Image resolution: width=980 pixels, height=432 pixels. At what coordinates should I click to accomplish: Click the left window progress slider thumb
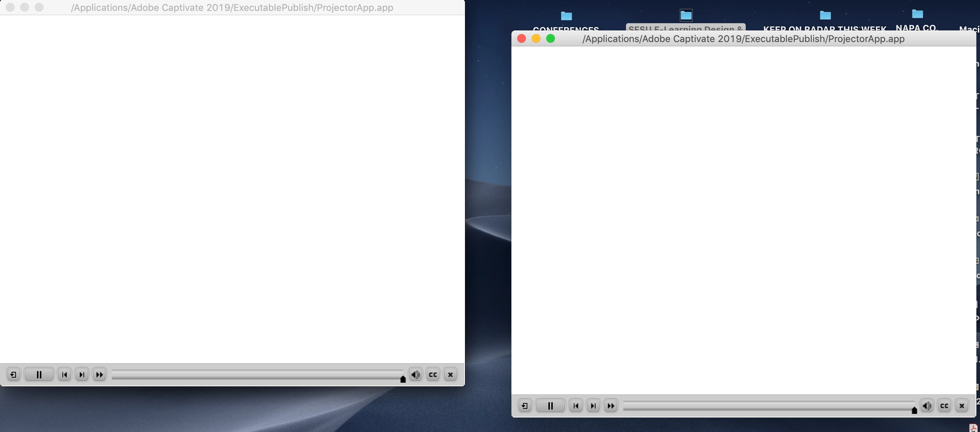403,379
